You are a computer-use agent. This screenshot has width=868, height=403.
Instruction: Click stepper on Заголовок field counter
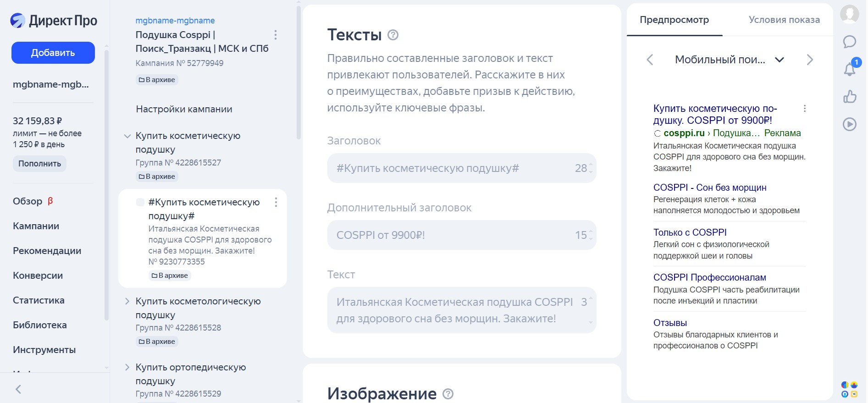coord(591,168)
